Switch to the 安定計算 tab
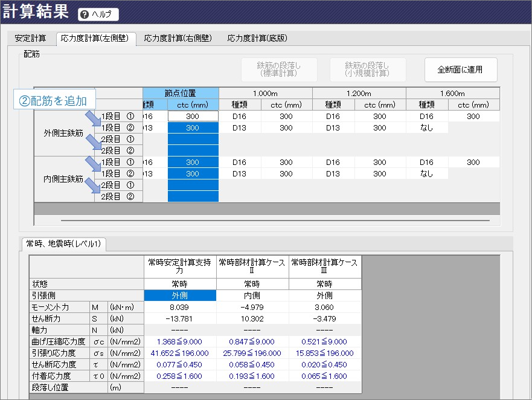532x400 pixels. 30,38
